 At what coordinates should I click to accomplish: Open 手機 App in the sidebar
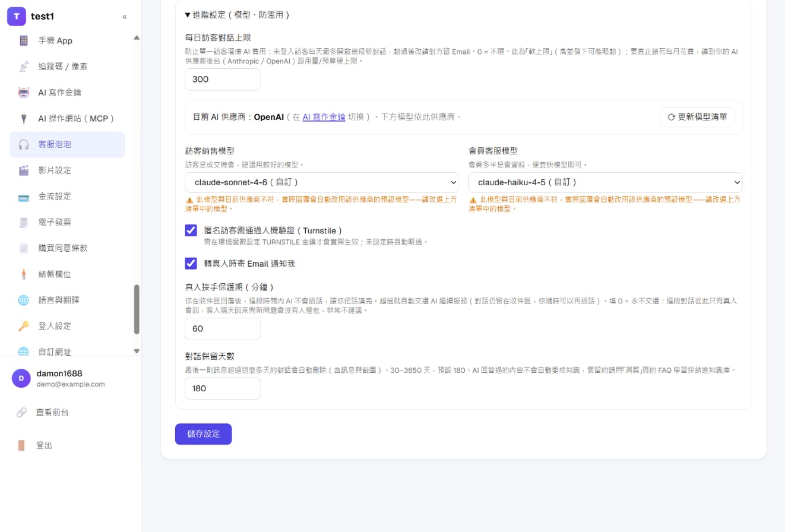click(67, 40)
